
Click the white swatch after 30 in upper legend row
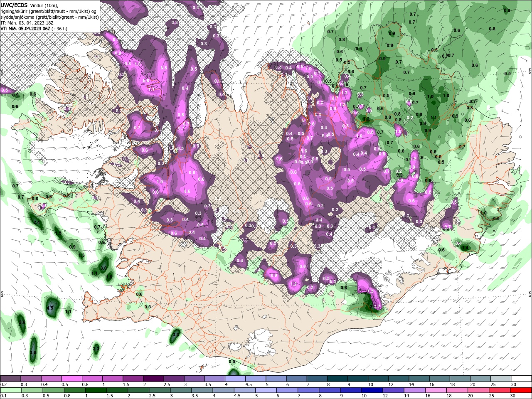point(522,379)
